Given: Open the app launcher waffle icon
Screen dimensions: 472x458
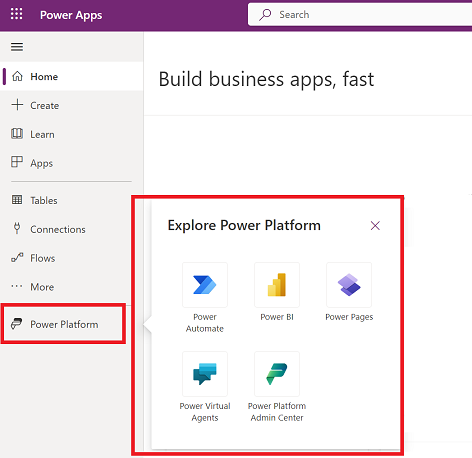Looking at the screenshot, I should [16, 14].
